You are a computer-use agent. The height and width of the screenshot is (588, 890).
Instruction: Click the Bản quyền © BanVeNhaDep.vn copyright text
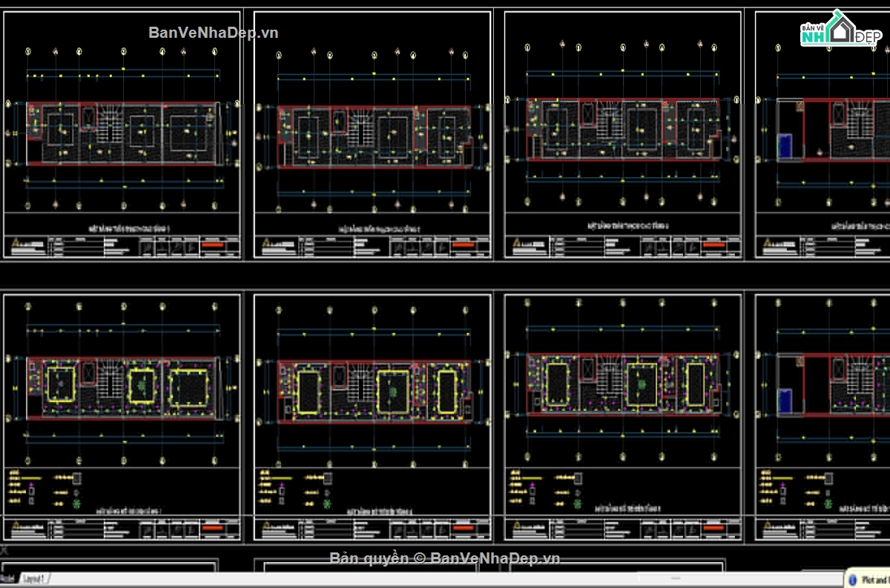point(445,558)
